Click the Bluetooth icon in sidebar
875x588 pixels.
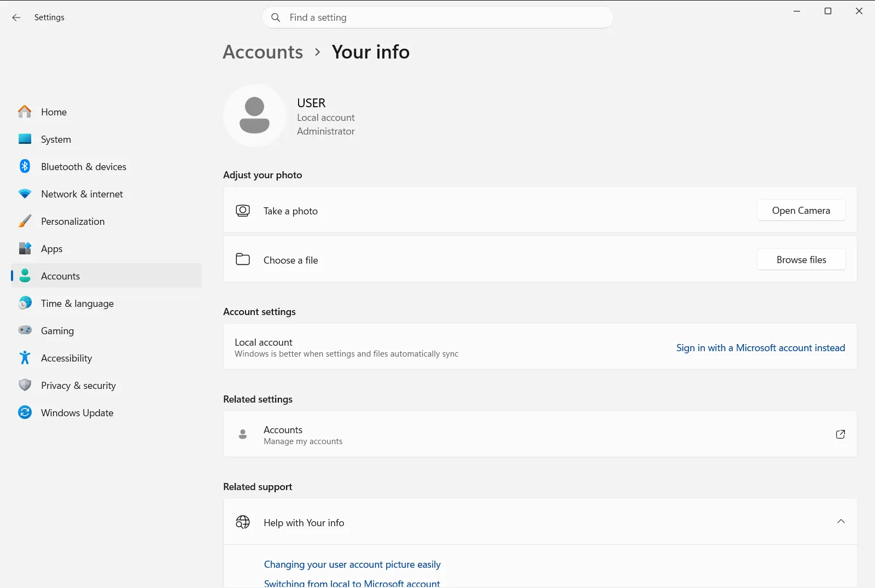tap(25, 166)
